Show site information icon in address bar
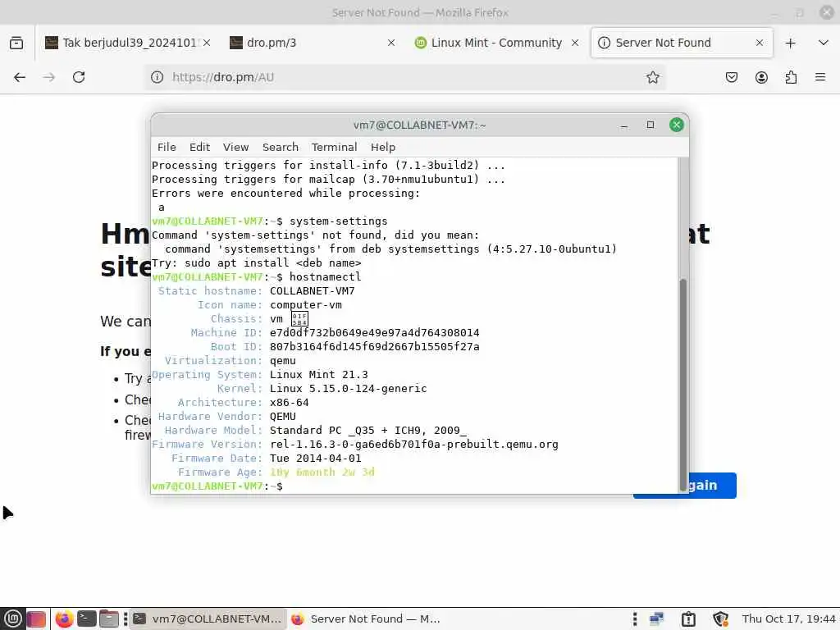 coord(157,77)
